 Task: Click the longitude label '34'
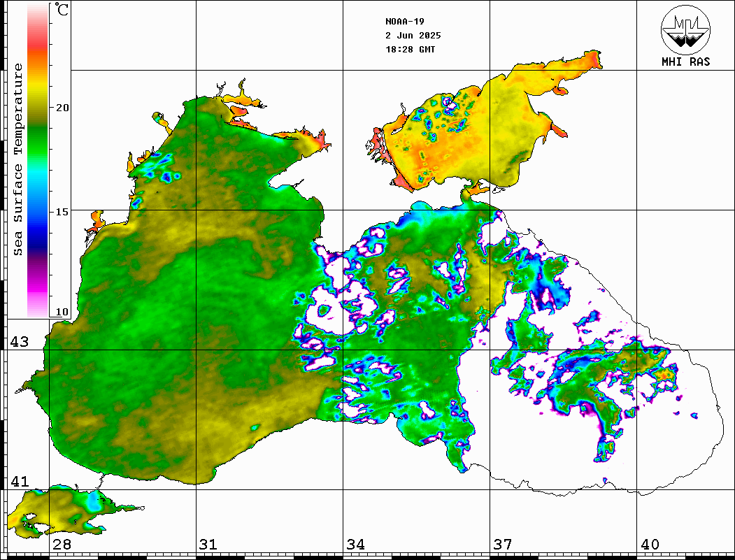coord(356,545)
